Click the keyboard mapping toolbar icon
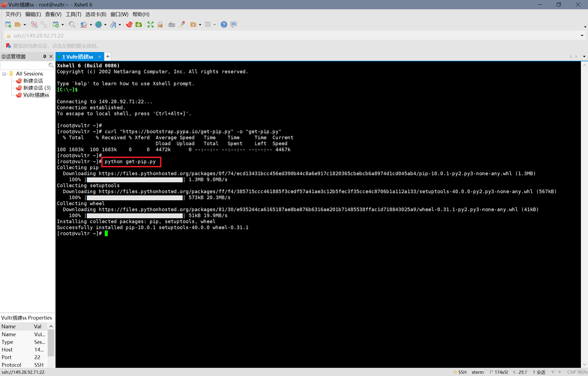 point(171,25)
